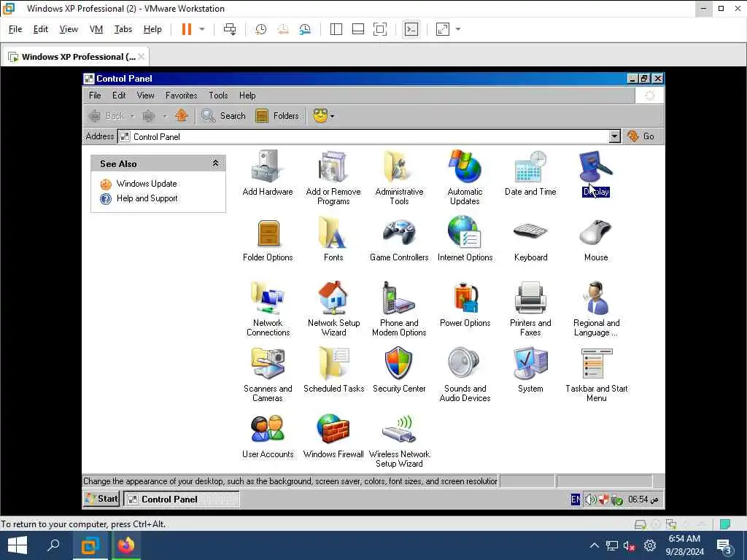The height and width of the screenshot is (560, 747).
Task: Show hidden Windows 10 tray icons
Action: pos(594,545)
